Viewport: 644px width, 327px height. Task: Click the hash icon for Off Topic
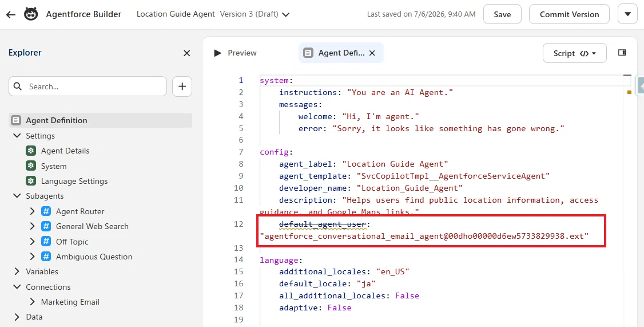pyautogui.click(x=46, y=242)
